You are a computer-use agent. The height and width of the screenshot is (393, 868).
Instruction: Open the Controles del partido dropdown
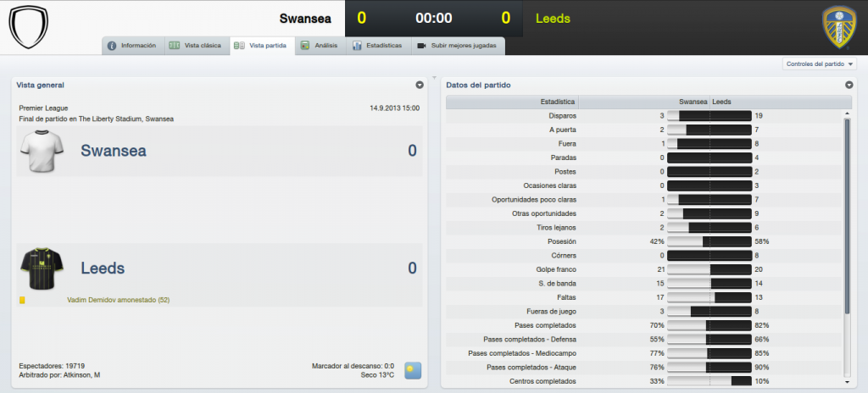(820, 64)
